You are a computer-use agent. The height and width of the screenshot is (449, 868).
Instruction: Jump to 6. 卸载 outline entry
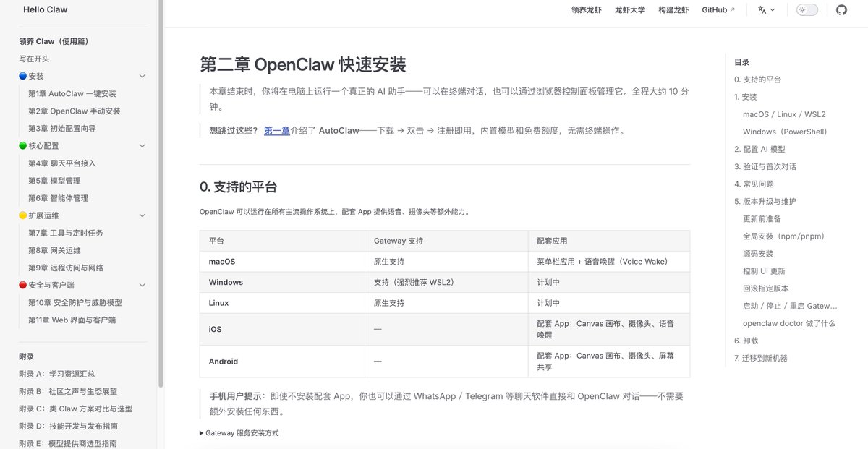[746, 341]
